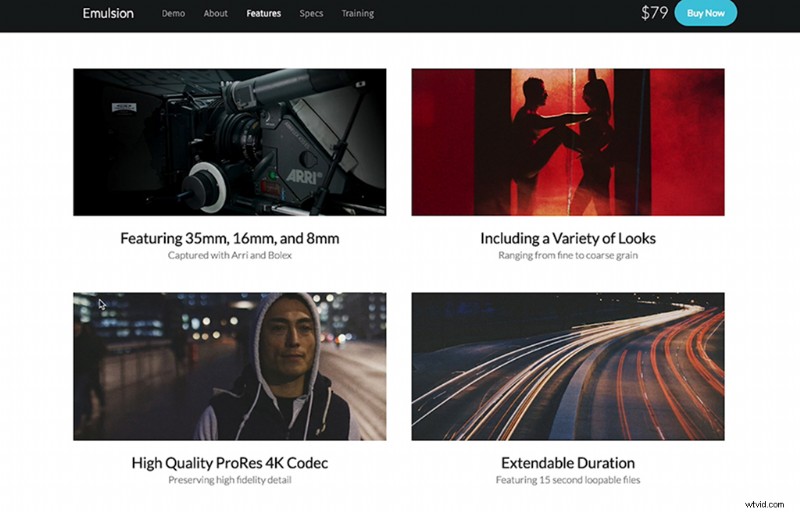Click text Featuring 15 second loopable files

[x=568, y=480]
